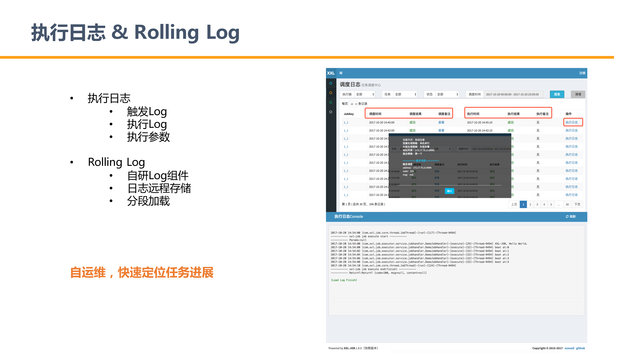
Task: Click the green circle icon in the sidebar
Action: click(x=331, y=102)
